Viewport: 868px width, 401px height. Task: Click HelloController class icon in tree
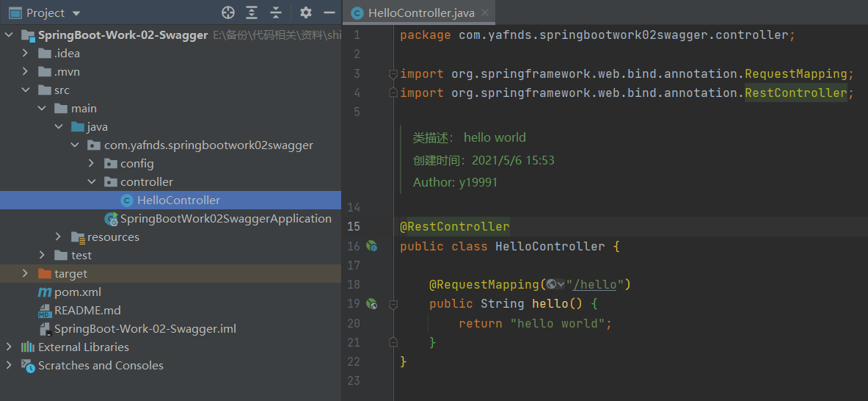(x=127, y=201)
